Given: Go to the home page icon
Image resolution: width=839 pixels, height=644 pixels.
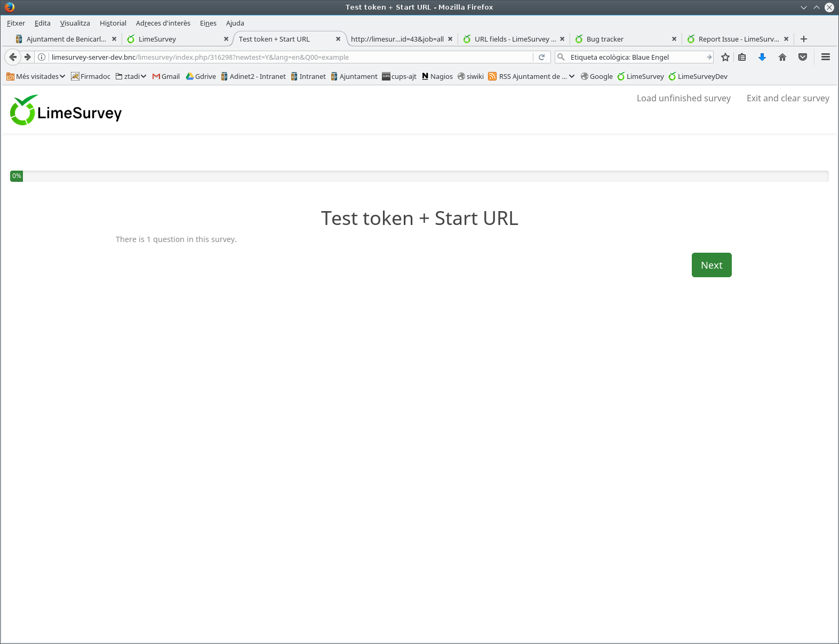Looking at the screenshot, I should click(782, 57).
